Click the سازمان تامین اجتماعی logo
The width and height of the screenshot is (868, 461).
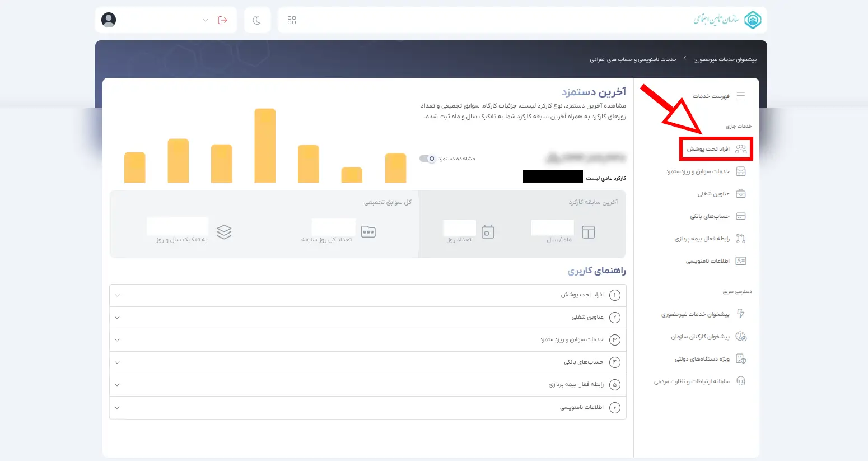[x=728, y=20]
